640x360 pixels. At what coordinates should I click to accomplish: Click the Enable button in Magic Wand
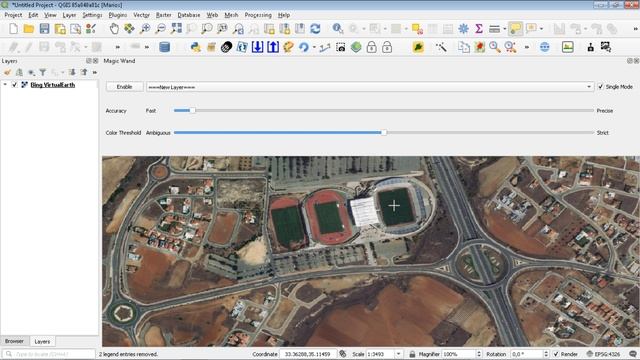[124, 87]
